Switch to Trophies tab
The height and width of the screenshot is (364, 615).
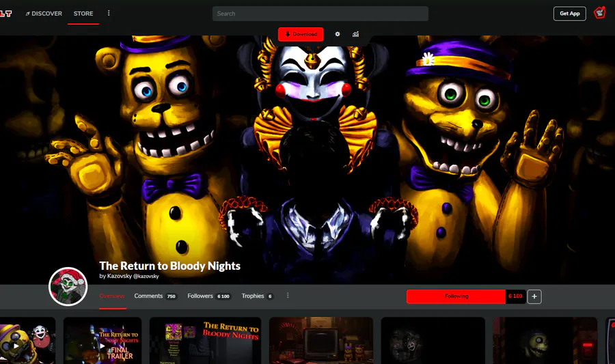[x=258, y=296]
